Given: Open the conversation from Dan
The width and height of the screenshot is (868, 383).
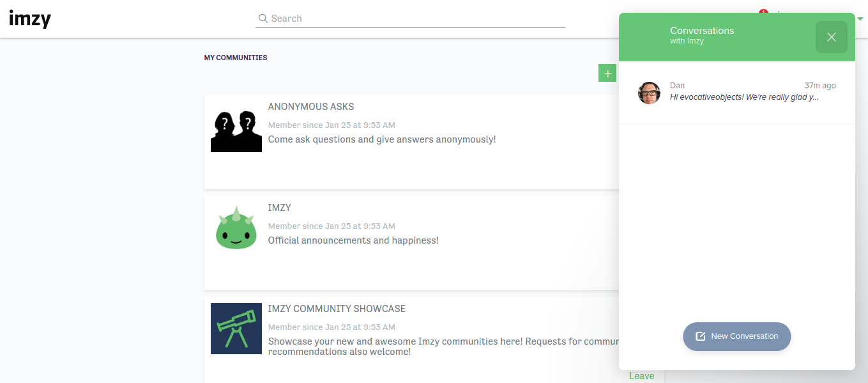Looking at the screenshot, I should [x=737, y=93].
